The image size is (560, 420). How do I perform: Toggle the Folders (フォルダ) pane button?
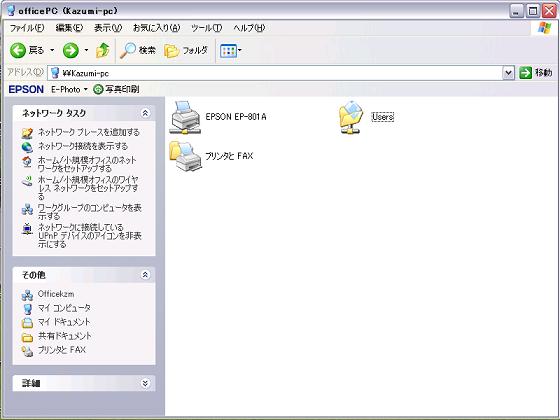pyautogui.click(x=186, y=50)
